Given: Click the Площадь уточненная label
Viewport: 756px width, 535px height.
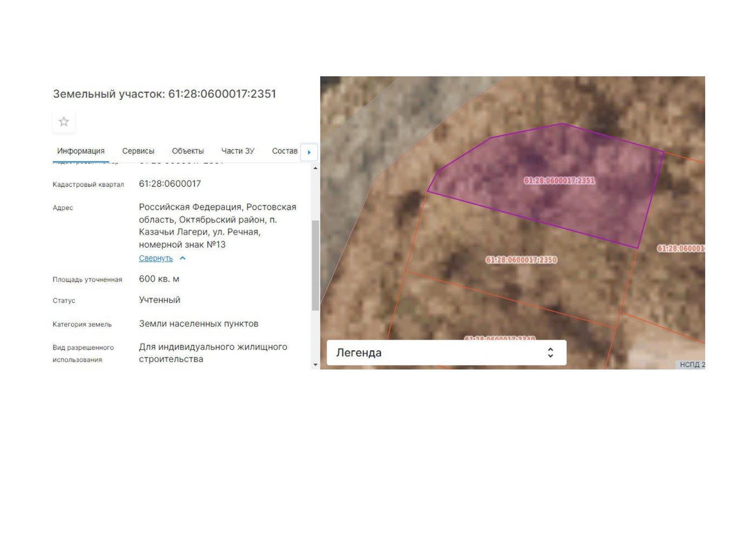Looking at the screenshot, I should click(x=87, y=279).
